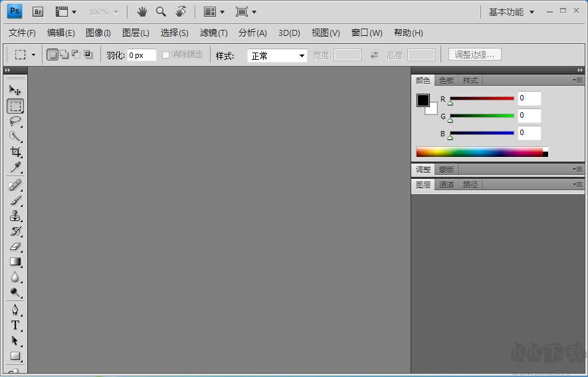
Task: Select the Clone Stamp tool
Action: (15, 216)
